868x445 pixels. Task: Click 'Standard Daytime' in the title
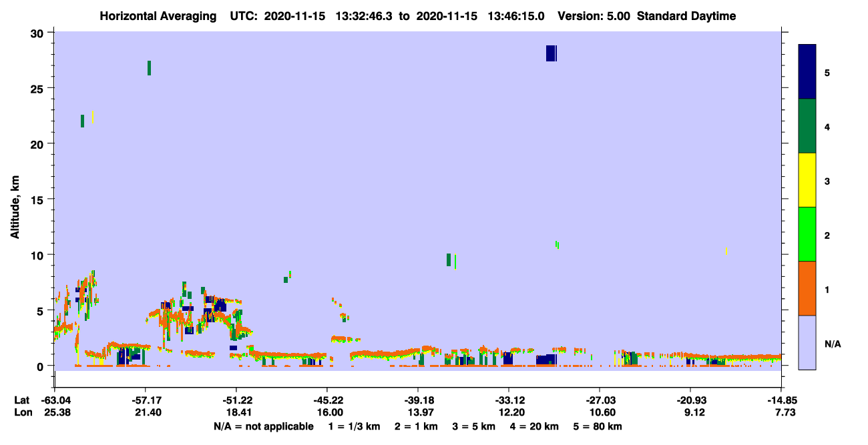click(686, 16)
